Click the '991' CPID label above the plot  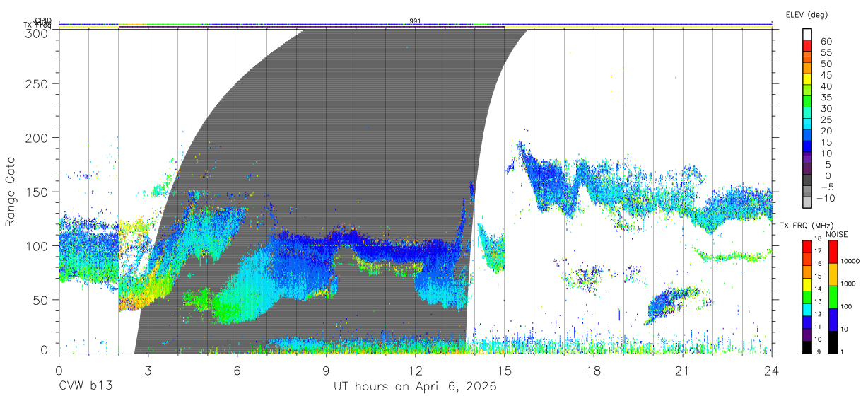(415, 21)
